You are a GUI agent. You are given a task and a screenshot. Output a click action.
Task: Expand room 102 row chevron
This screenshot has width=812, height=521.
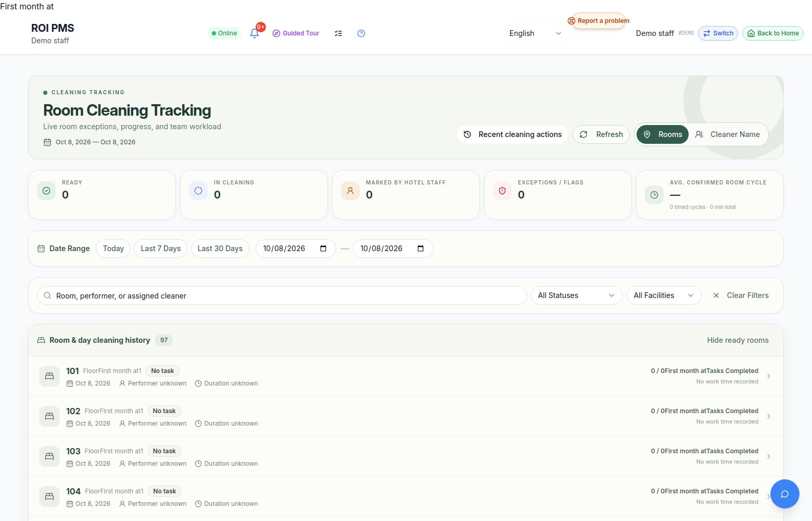coord(769,416)
